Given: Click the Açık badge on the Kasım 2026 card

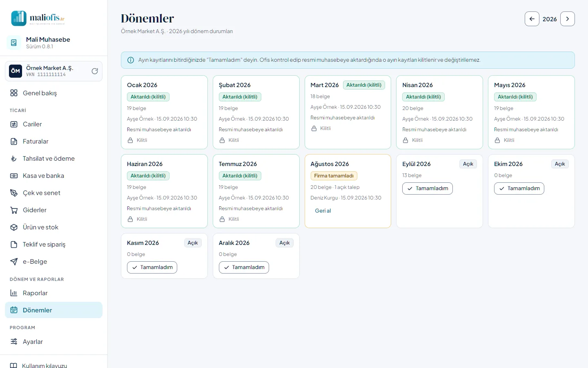Looking at the screenshot, I should pos(193,243).
